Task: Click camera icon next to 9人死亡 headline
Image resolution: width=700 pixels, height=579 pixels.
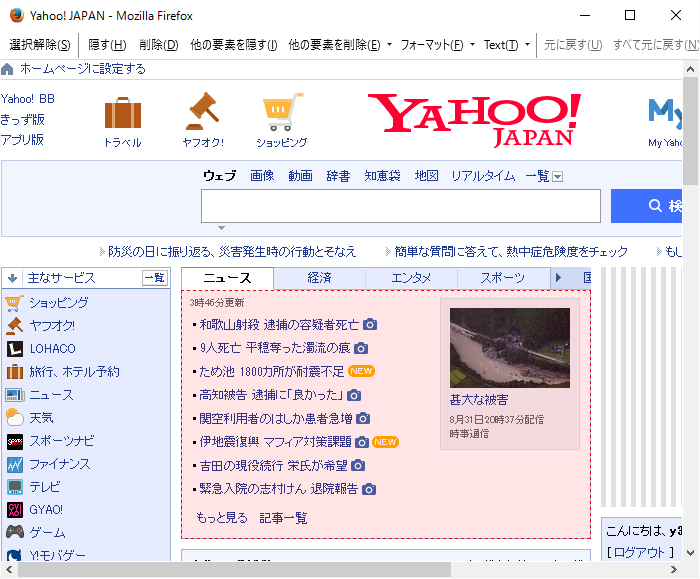Action: click(361, 348)
